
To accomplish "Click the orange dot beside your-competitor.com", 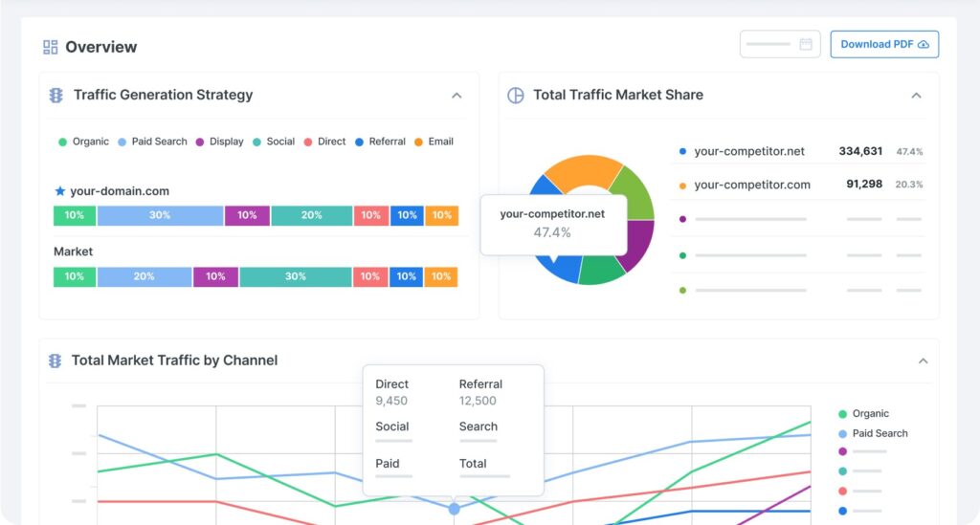I will (682, 186).
